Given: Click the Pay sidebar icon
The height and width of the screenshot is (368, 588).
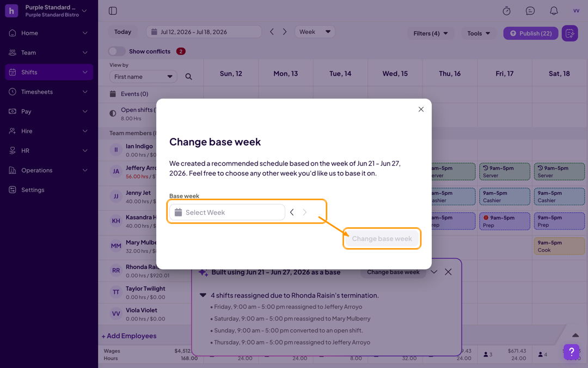Looking at the screenshot, I should coord(13,112).
